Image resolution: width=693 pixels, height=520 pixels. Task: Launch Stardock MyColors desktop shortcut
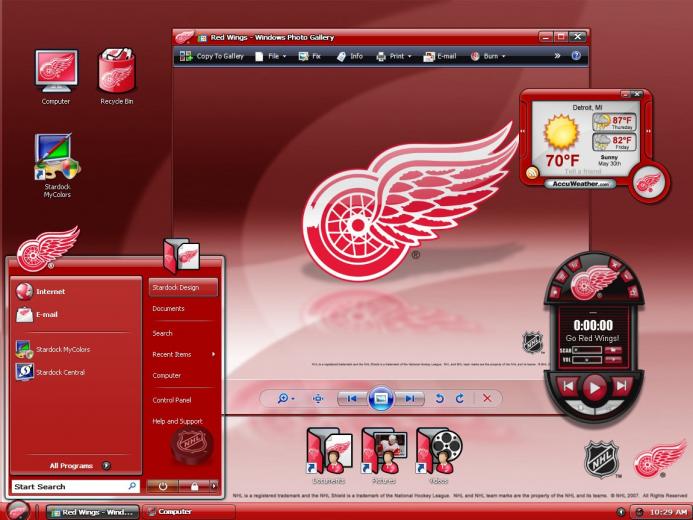click(57, 165)
